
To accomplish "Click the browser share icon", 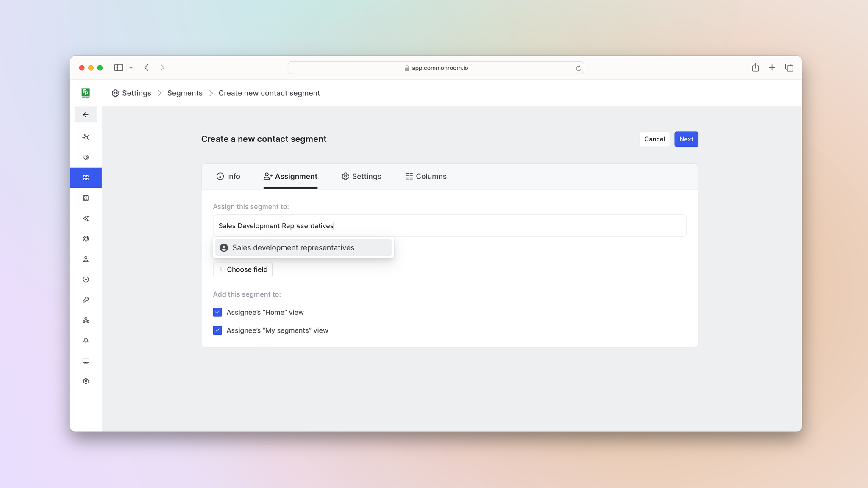I will point(755,67).
